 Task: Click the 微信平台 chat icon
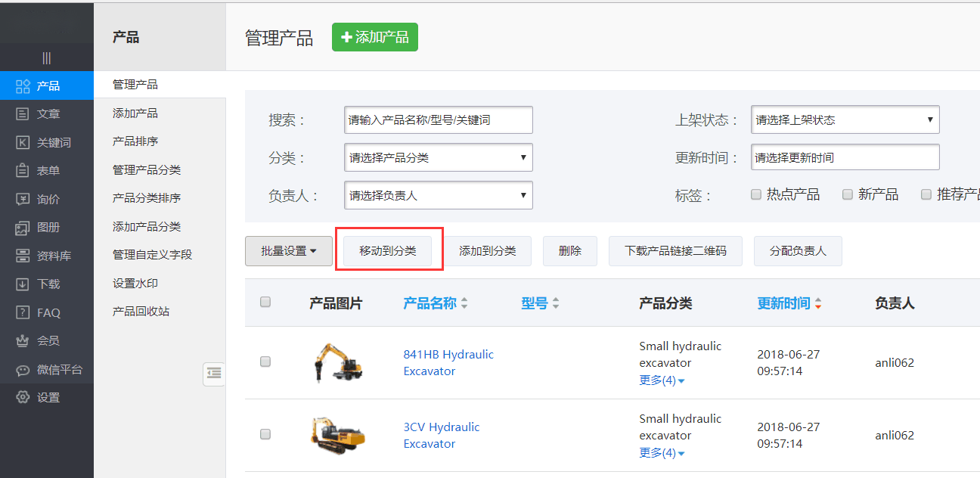[23, 370]
